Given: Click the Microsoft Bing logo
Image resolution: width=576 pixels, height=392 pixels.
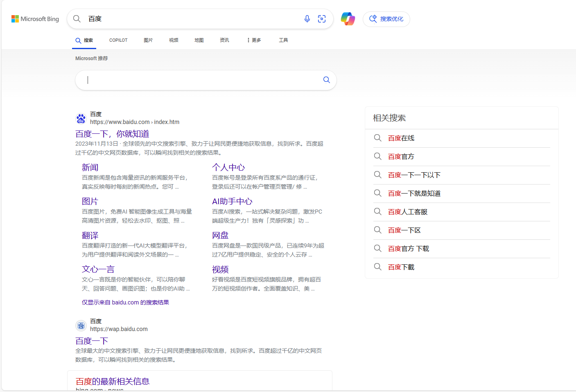Looking at the screenshot, I should coord(35,19).
